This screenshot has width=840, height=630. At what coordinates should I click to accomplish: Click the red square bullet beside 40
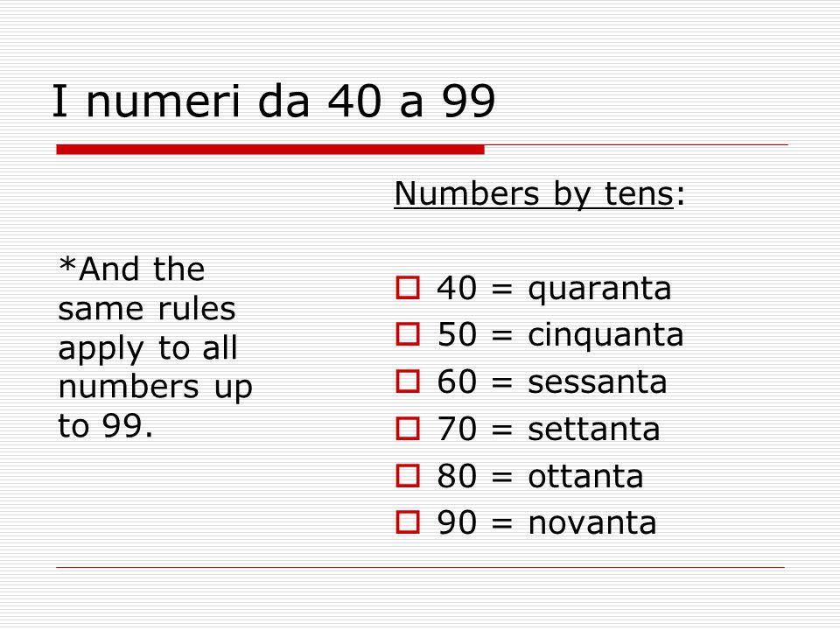pyautogui.click(x=408, y=288)
